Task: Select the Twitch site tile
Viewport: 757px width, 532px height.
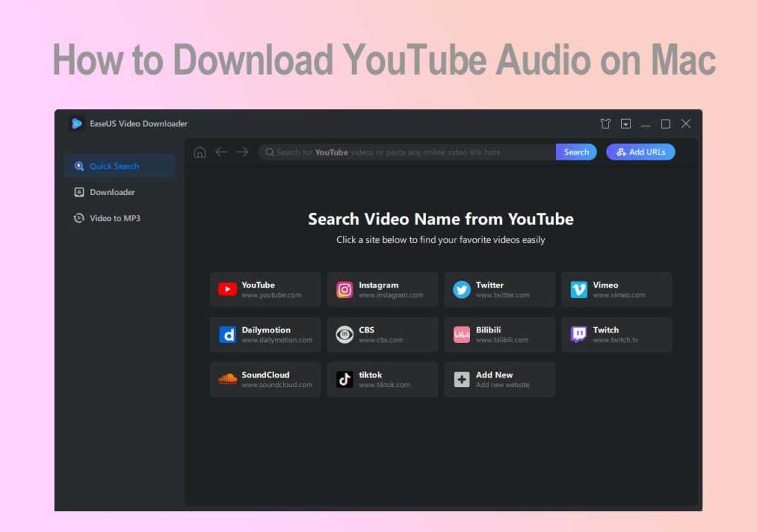Action: (617, 335)
